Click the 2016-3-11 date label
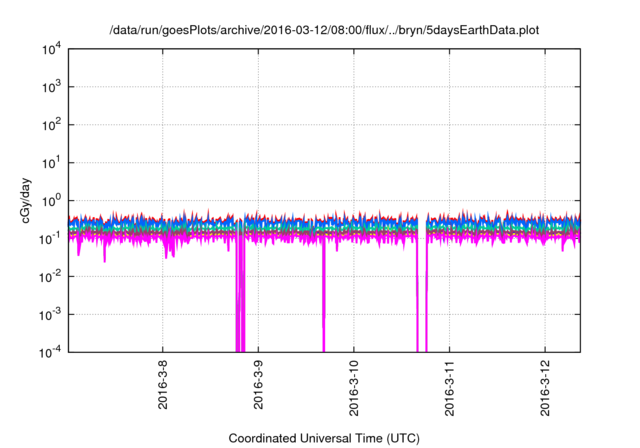 449,388
